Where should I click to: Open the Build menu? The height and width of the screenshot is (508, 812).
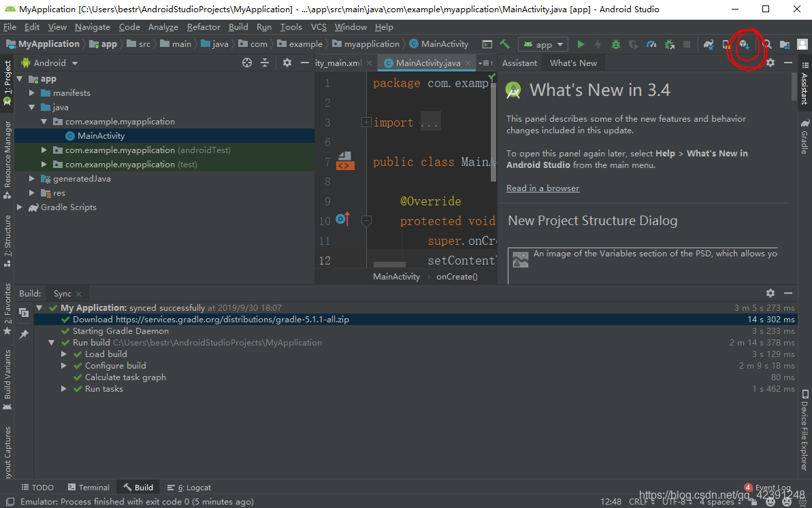coord(238,27)
